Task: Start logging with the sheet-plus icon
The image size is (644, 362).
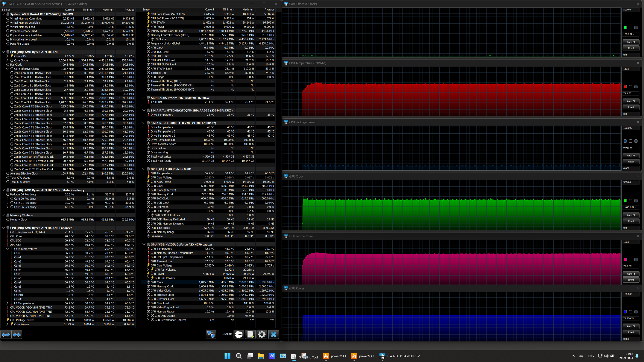Action: tap(251, 334)
